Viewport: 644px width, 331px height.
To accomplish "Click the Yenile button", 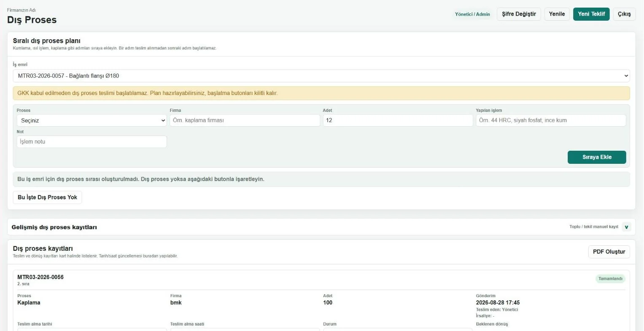I will (x=557, y=14).
